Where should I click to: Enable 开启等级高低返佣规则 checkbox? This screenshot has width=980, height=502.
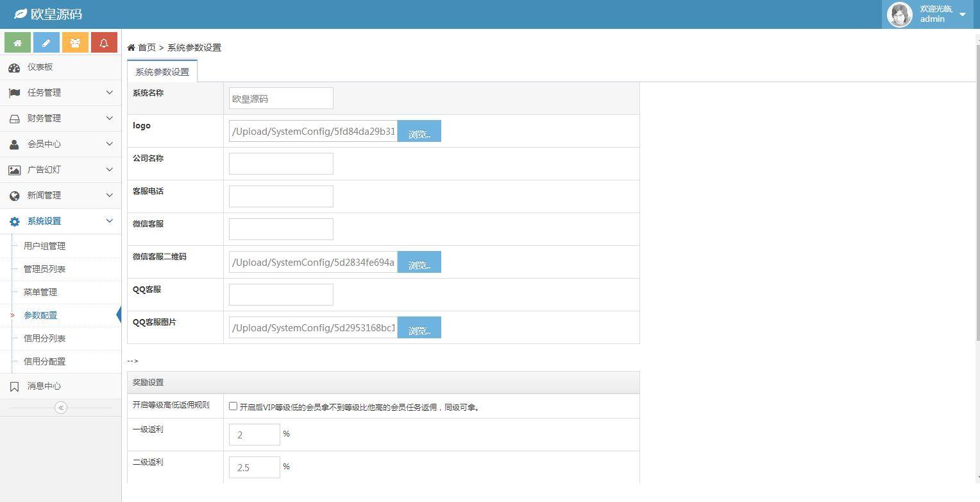pyautogui.click(x=233, y=406)
